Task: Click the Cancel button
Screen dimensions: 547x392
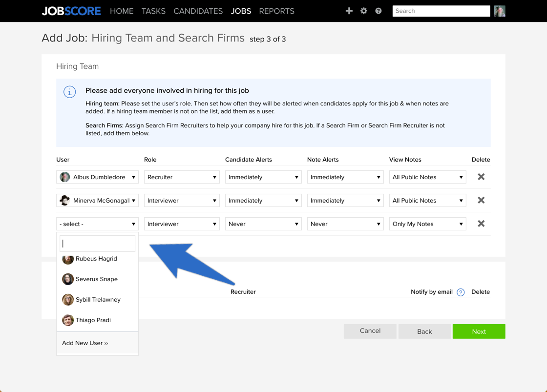Action: (x=370, y=331)
